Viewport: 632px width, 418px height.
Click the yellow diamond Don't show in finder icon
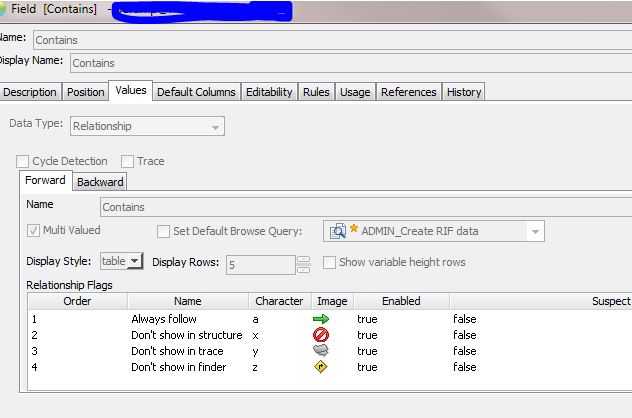(x=320, y=367)
